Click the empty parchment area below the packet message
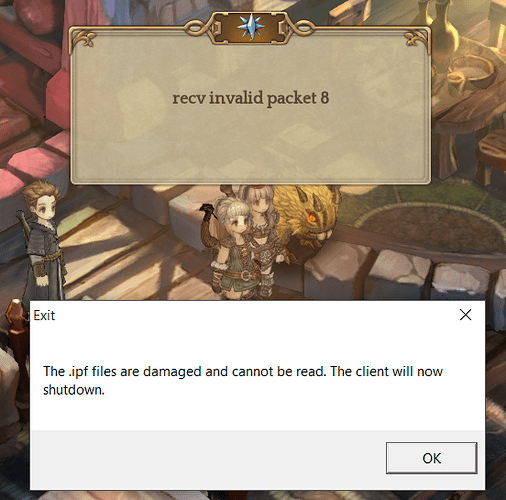The image size is (506, 500). 251,147
